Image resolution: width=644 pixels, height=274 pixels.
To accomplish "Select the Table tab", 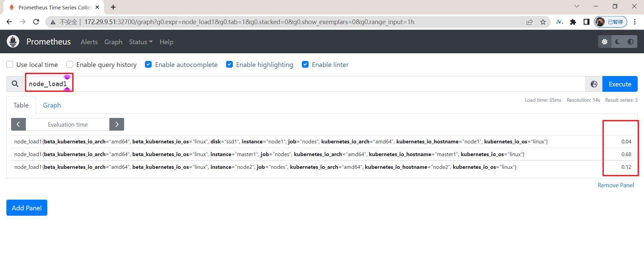I will click(21, 105).
